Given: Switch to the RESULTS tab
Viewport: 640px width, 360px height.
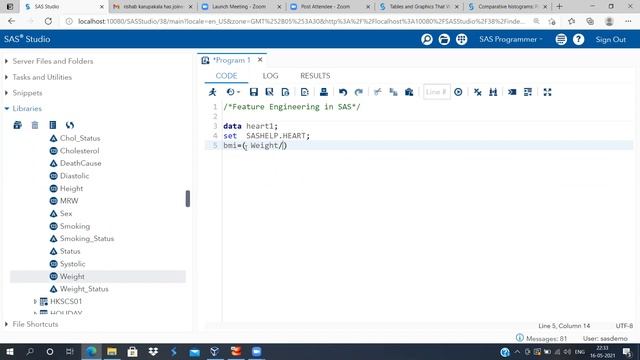Looking at the screenshot, I should (x=315, y=76).
